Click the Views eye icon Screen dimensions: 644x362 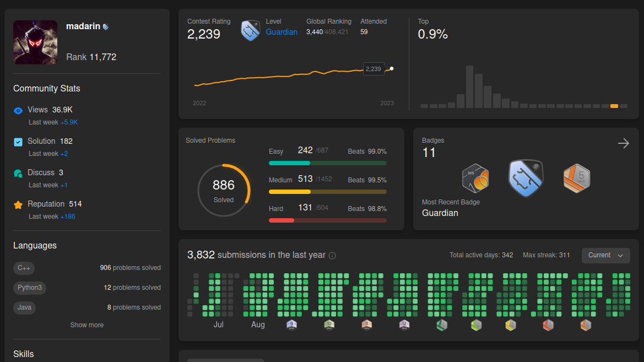[x=18, y=111]
